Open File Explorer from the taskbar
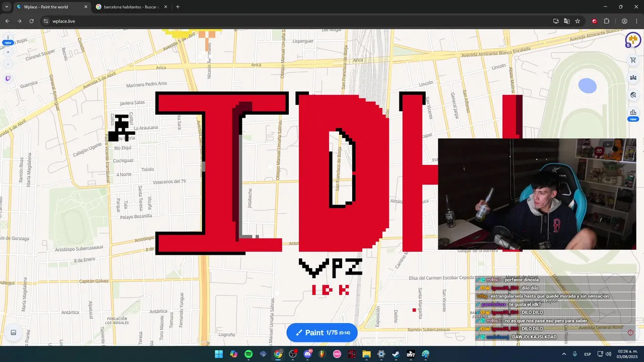The image size is (644, 362). pyautogui.click(x=366, y=354)
